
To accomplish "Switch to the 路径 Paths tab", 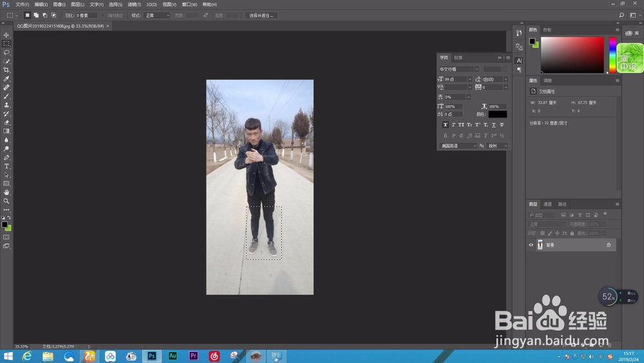I will pos(562,204).
